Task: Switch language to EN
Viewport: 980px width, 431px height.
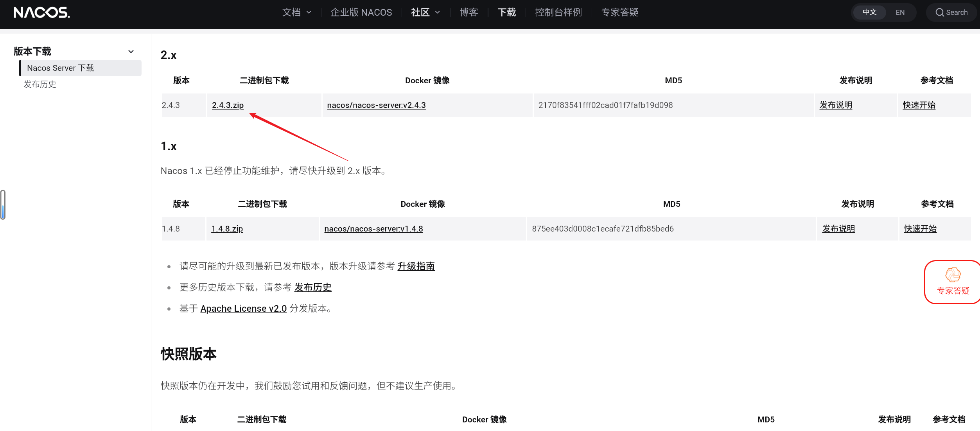Action: point(900,13)
